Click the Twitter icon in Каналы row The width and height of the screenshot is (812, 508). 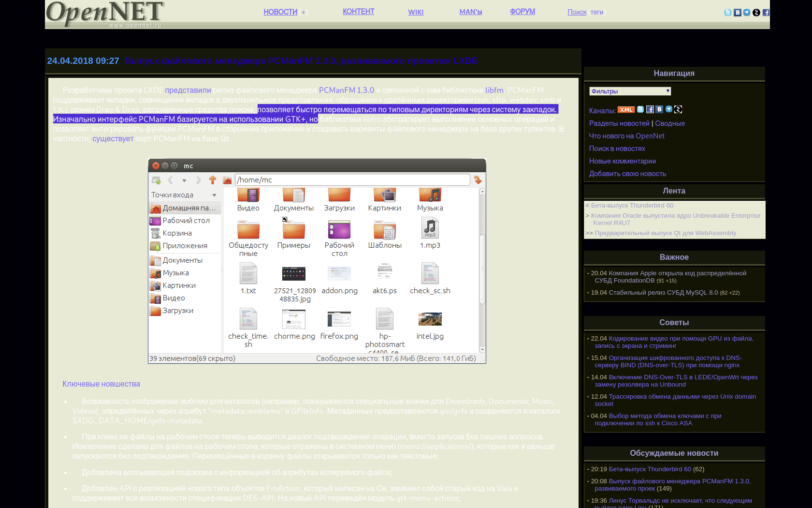640,109
